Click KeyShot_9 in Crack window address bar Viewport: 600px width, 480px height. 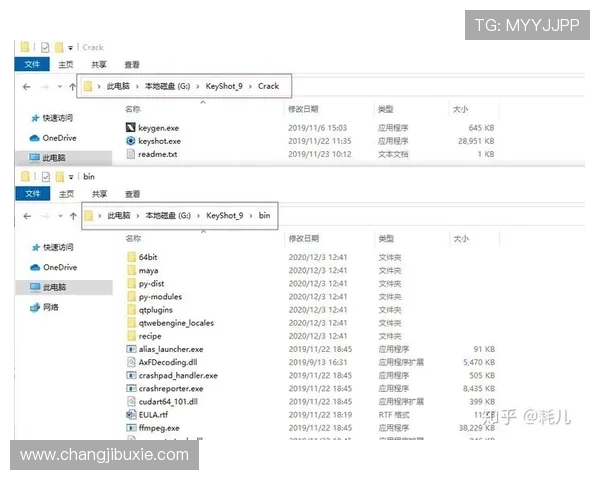(x=224, y=86)
